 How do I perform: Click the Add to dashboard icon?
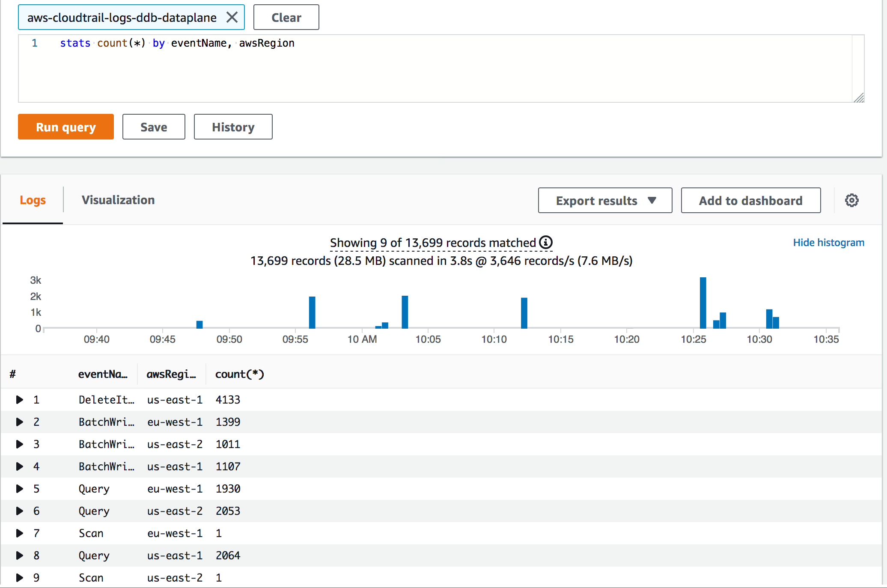(x=751, y=200)
